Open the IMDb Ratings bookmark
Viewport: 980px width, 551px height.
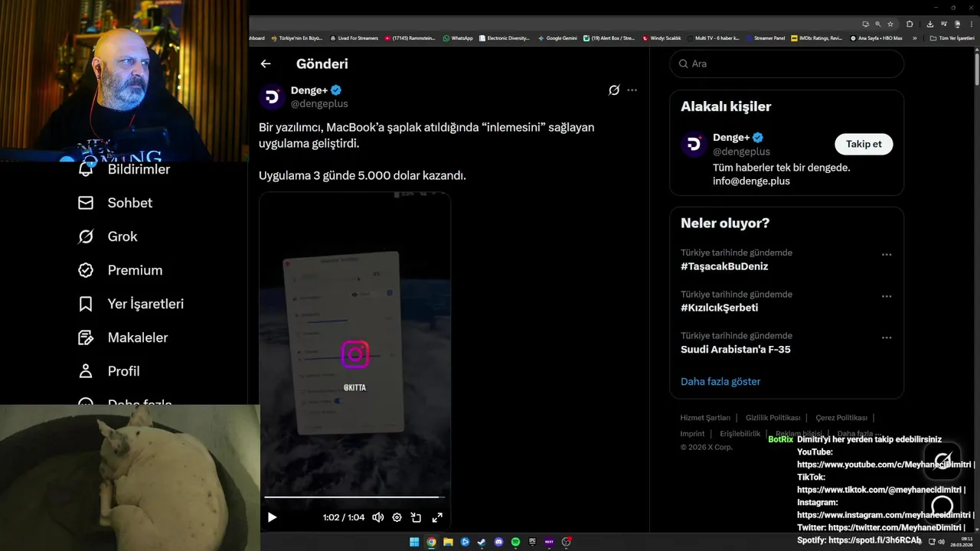click(x=816, y=37)
